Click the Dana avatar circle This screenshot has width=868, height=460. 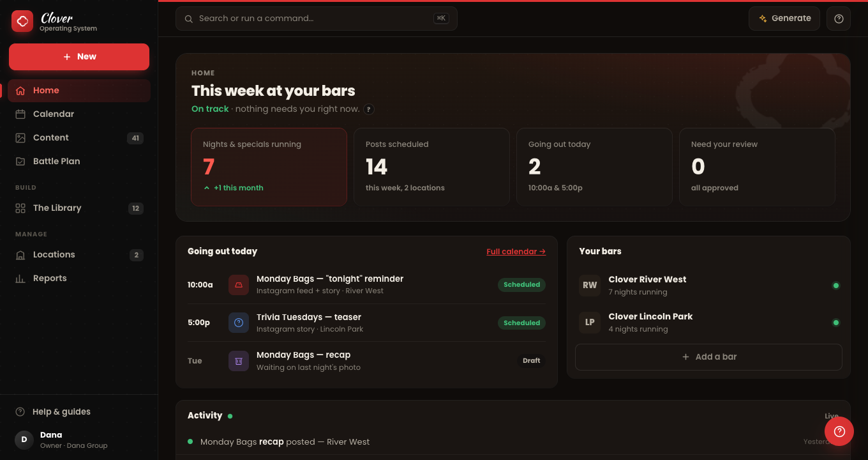24,440
